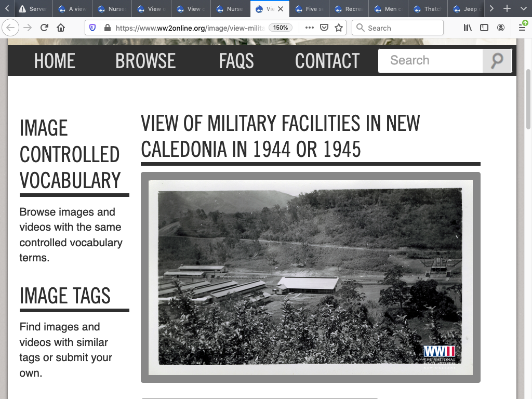Screen dimensions: 532x399
Task: Open the page actions three-dot menu
Action: tap(310, 28)
